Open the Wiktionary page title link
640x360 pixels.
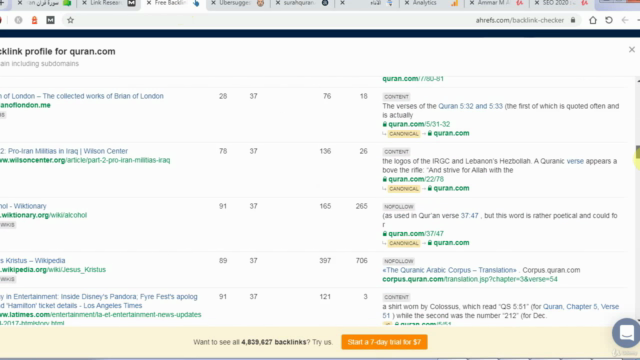[23, 206]
